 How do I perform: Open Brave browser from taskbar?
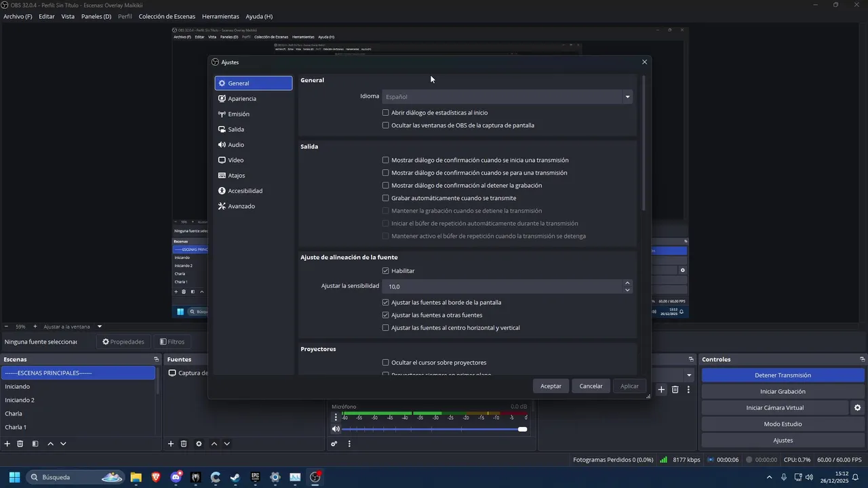click(156, 477)
